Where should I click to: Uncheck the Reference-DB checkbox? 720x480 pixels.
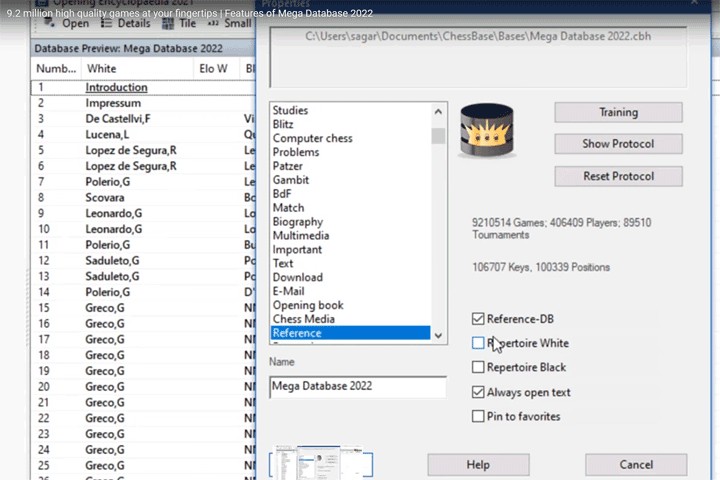[478, 319]
